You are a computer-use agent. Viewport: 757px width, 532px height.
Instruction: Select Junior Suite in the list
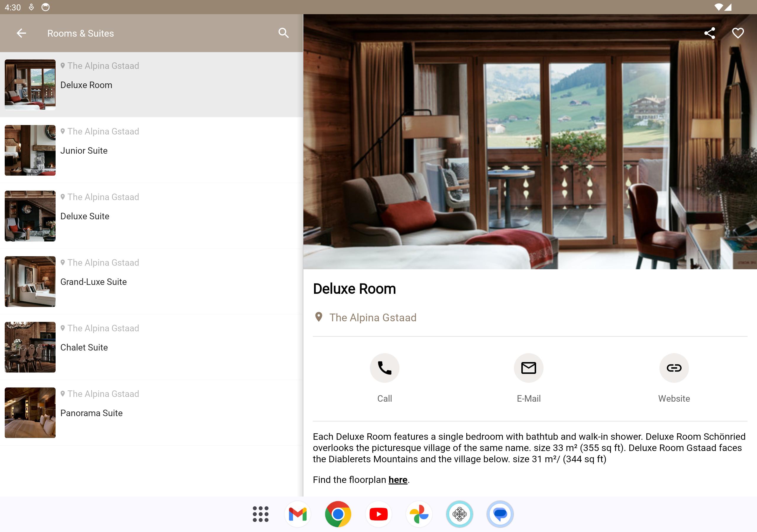pyautogui.click(x=151, y=150)
